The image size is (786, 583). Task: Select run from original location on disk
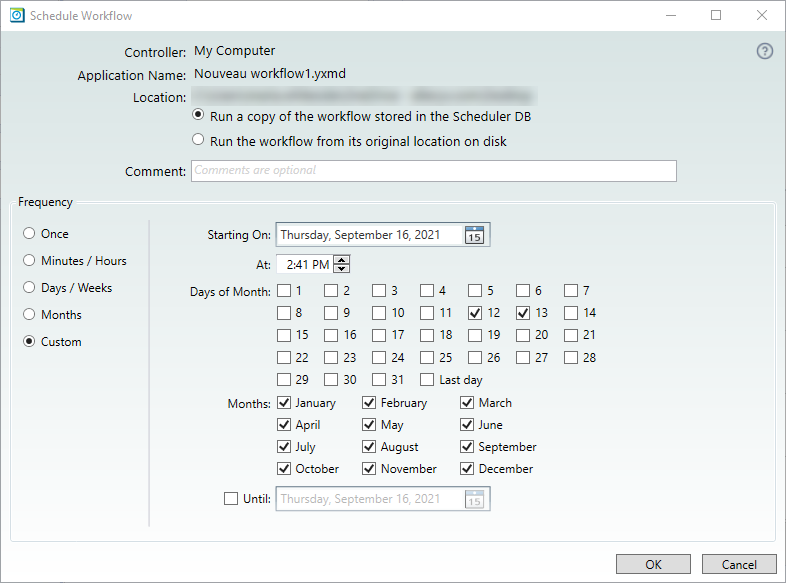pos(198,141)
